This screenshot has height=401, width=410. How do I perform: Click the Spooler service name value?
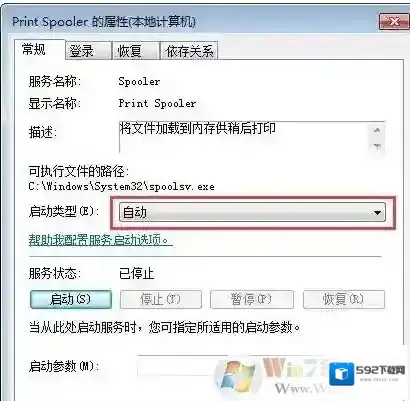tap(139, 81)
